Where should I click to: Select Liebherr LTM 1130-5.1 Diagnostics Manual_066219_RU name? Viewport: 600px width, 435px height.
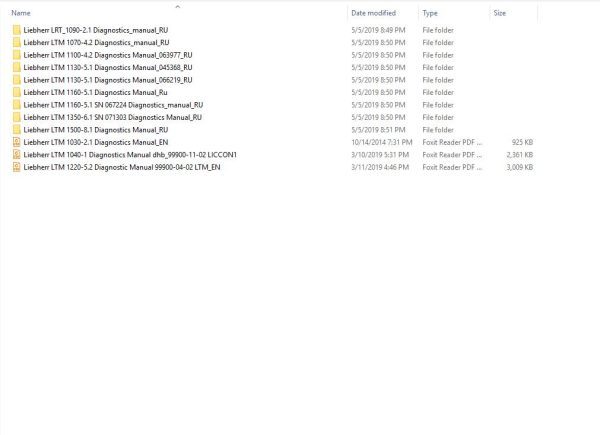[x=108, y=80]
